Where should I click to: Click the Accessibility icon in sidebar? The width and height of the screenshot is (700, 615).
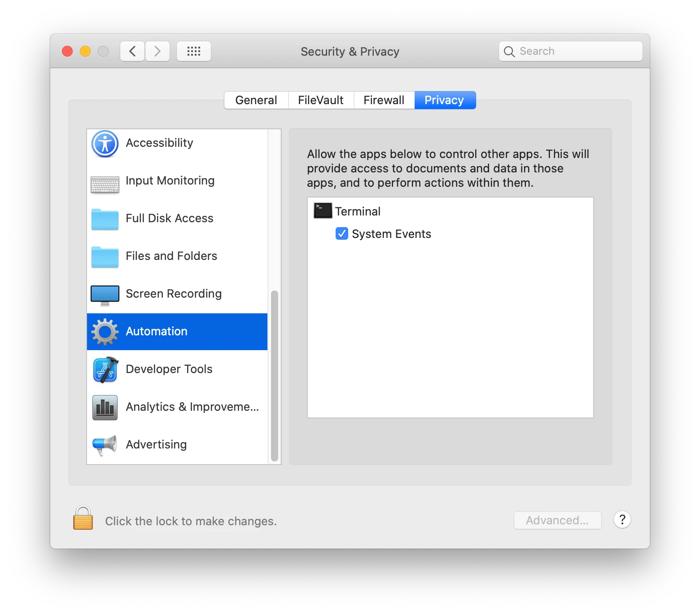(105, 144)
